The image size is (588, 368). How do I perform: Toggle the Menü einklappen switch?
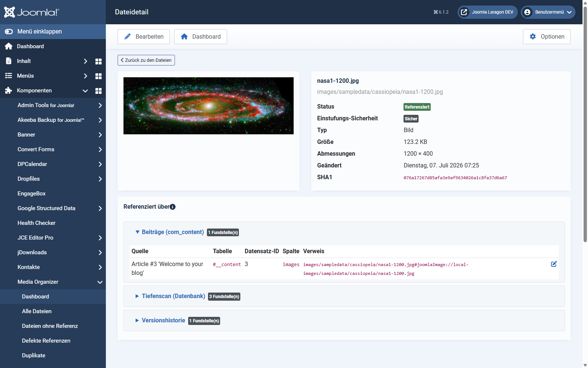click(9, 32)
